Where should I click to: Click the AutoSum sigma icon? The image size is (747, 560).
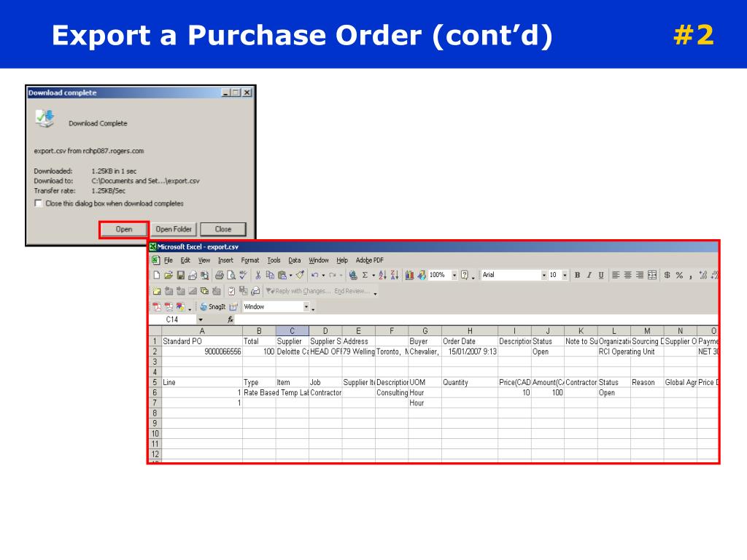tap(365, 275)
